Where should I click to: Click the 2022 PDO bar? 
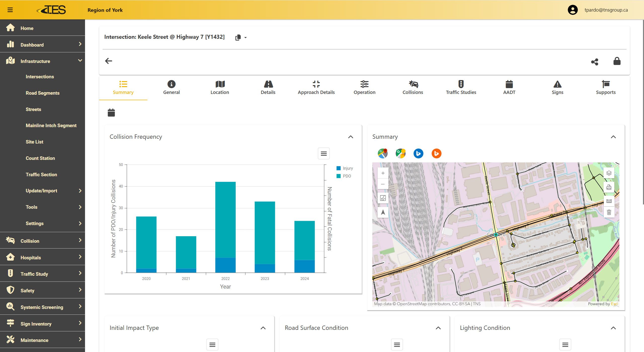(x=225, y=219)
